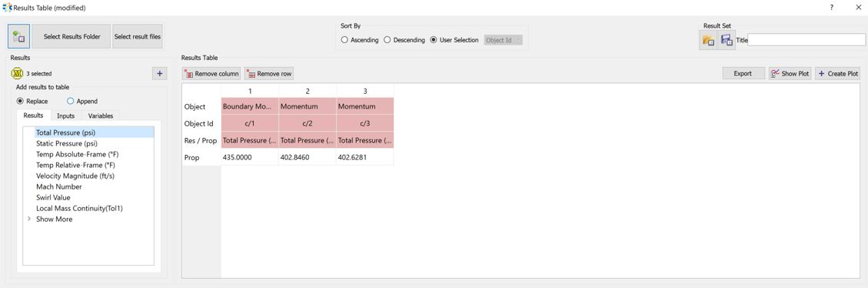868x288 pixels.
Task: Switch to the Inputs tab
Action: (66, 116)
